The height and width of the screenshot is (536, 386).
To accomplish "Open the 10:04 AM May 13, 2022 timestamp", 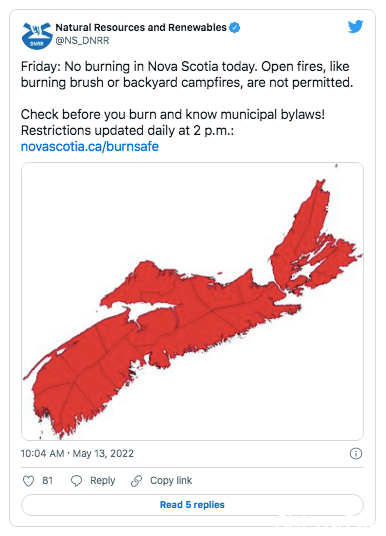I will (x=77, y=454).
